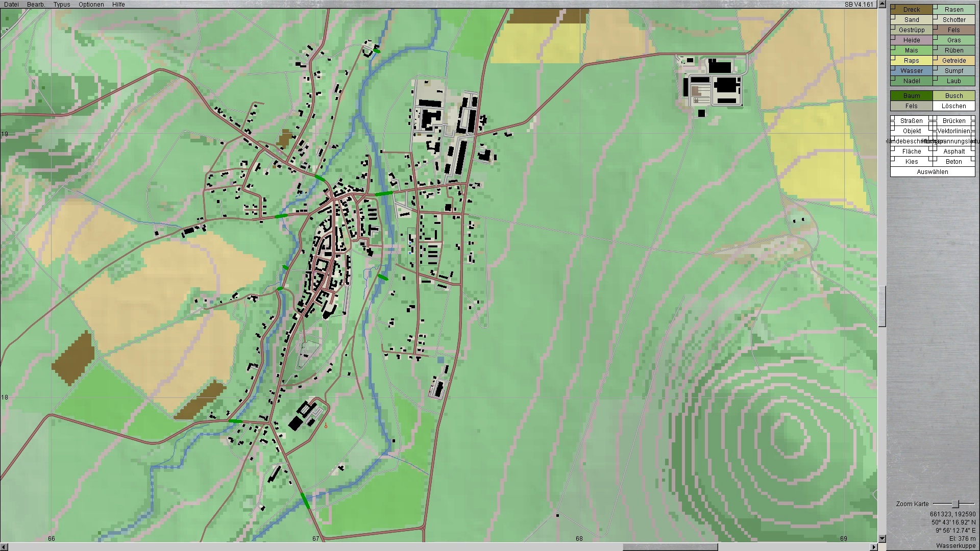The width and height of the screenshot is (980, 551).
Task: Click the Löschen button
Action: tap(953, 106)
